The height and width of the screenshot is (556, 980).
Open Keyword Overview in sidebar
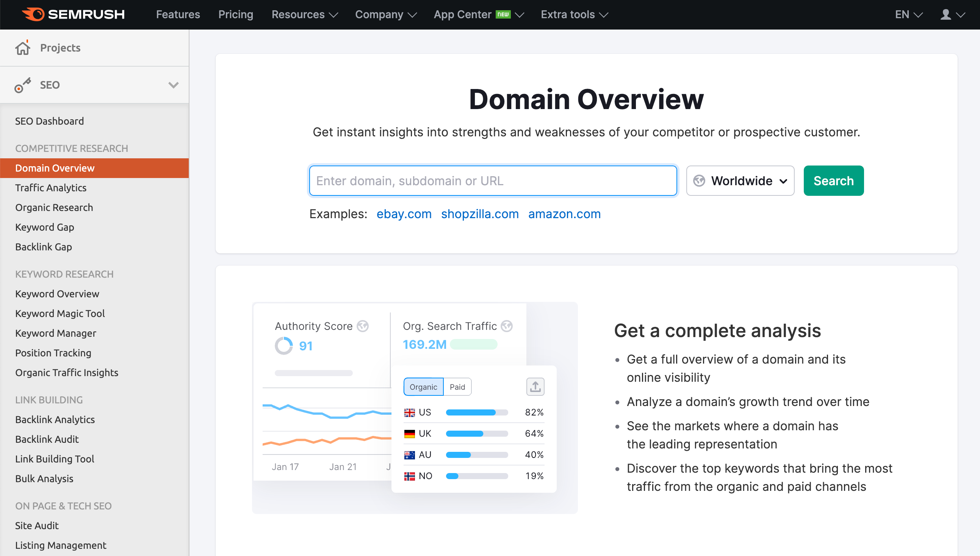(57, 294)
